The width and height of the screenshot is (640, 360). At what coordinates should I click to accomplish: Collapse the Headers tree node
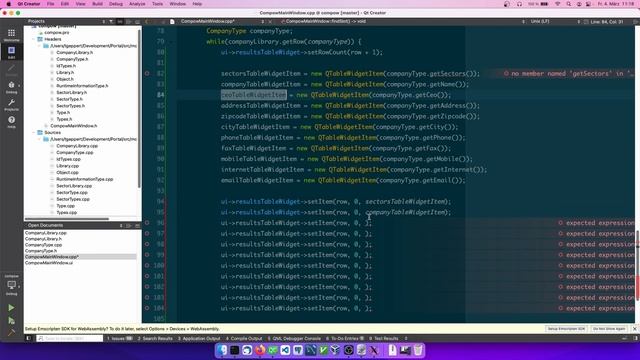[33, 39]
